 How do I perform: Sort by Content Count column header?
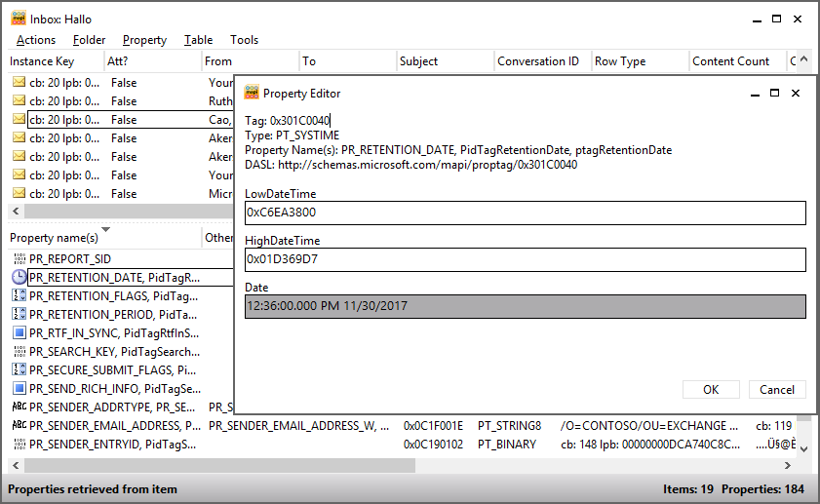(738, 61)
